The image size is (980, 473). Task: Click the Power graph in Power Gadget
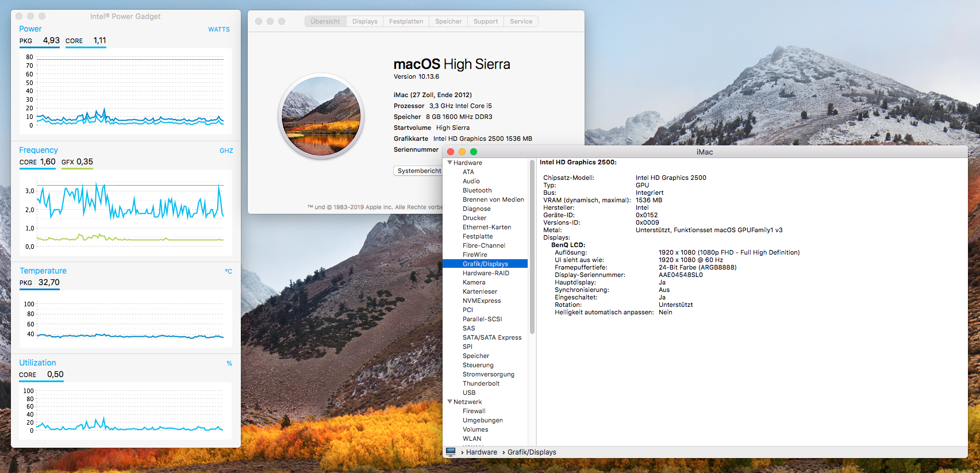[125, 92]
